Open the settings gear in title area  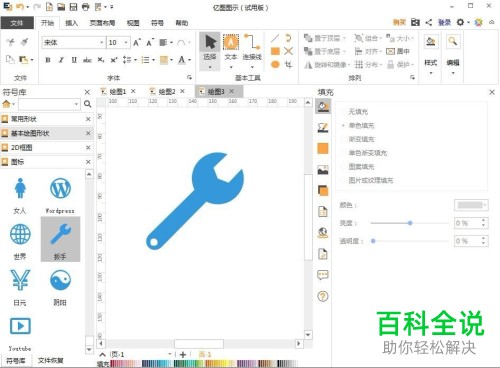460,22
